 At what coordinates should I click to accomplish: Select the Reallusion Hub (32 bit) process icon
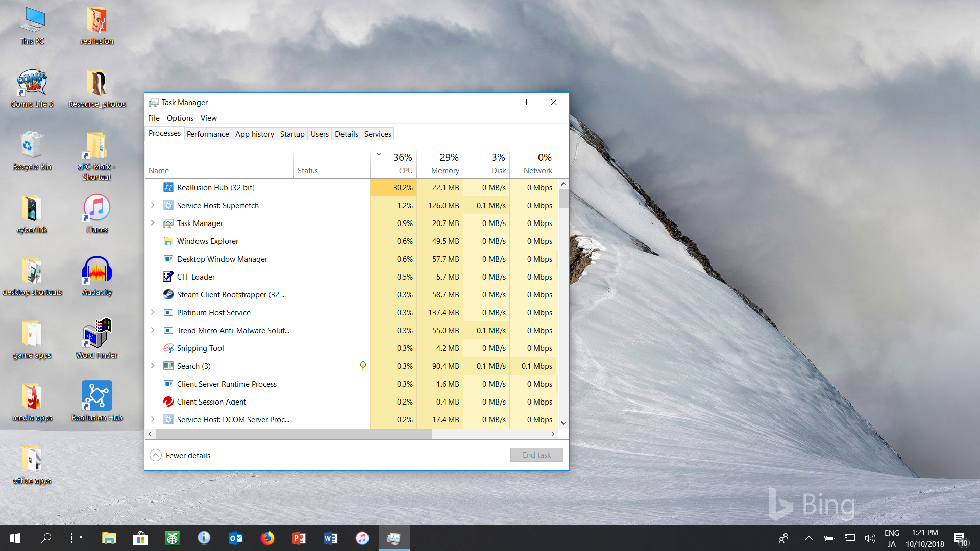[x=168, y=187]
